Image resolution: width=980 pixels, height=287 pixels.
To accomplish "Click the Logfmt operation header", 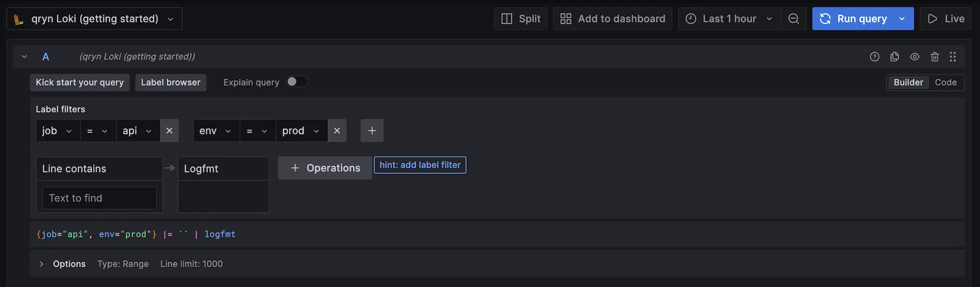I will pyautogui.click(x=223, y=169).
